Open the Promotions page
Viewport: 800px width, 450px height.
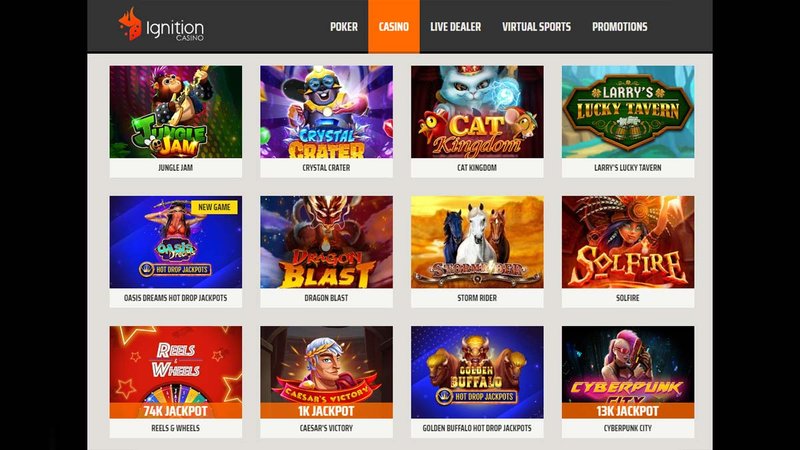click(619, 27)
